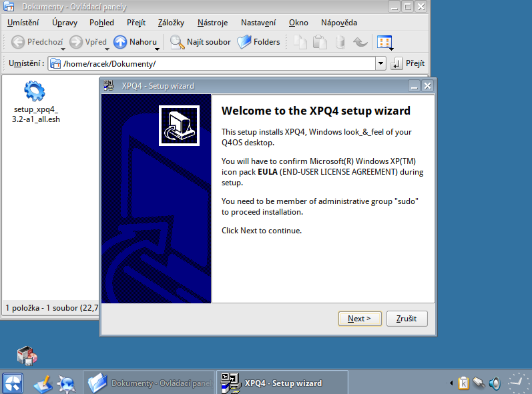The height and width of the screenshot is (394, 532).
Task: Click the XPQ4 wizard title bar icon
Action: (x=109, y=86)
